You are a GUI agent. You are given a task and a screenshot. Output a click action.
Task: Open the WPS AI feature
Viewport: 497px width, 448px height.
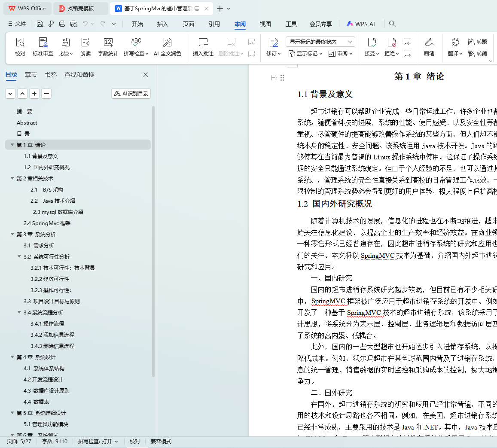coord(361,24)
